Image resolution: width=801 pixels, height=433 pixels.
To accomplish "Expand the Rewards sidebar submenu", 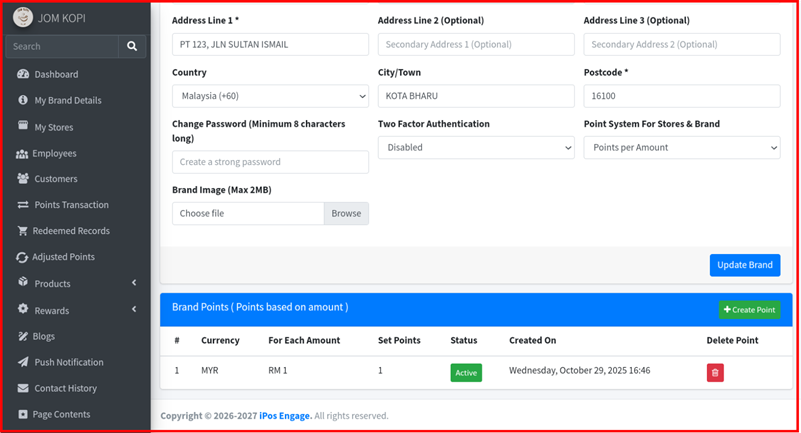I will pos(75,310).
